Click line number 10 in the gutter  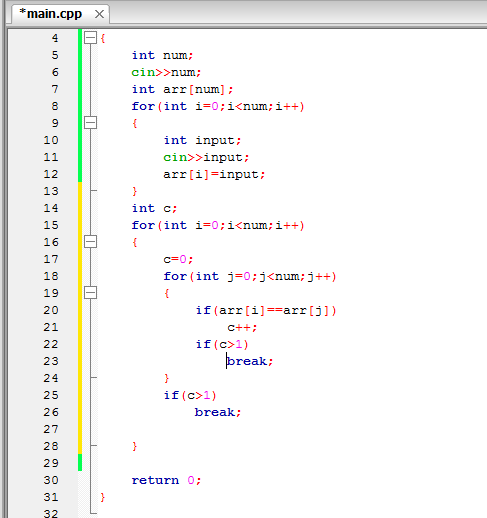click(x=51, y=140)
